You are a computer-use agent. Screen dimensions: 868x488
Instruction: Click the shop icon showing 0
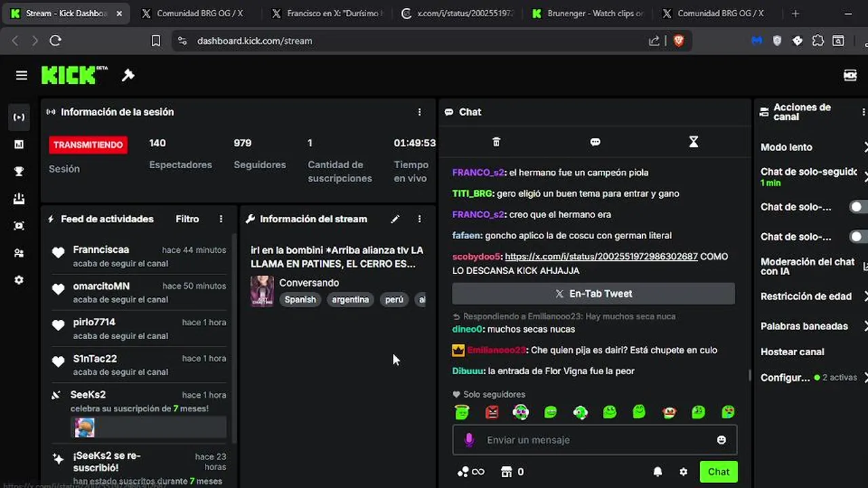pyautogui.click(x=512, y=472)
